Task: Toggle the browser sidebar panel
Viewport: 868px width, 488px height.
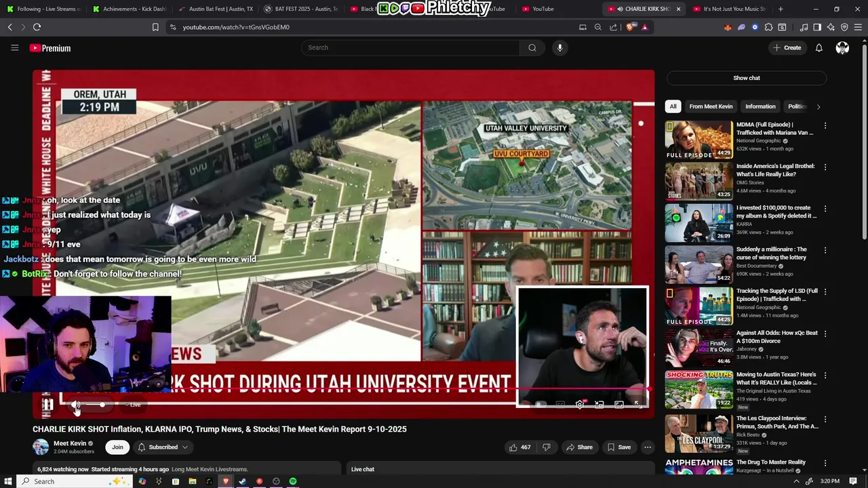Action: (x=817, y=27)
